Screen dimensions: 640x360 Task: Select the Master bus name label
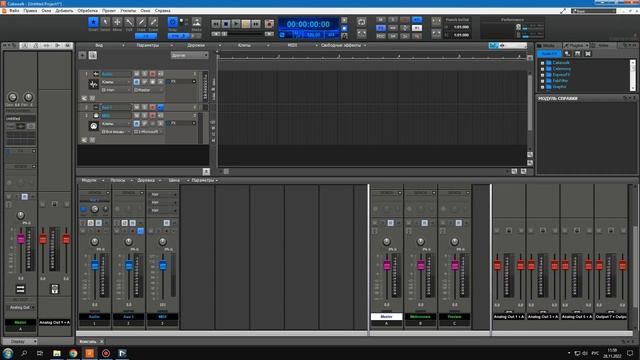coord(386,317)
